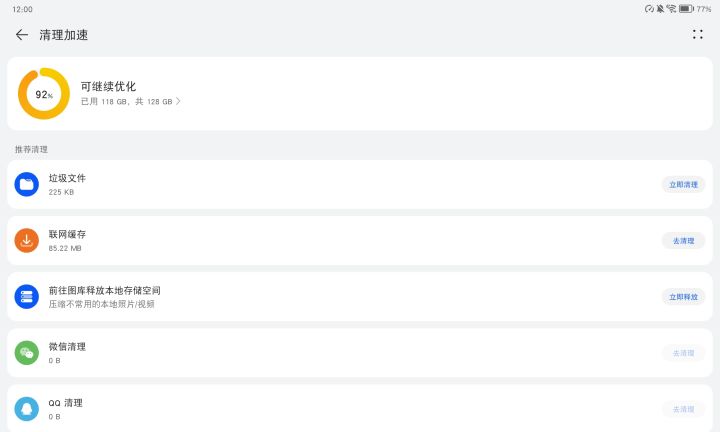Expand storage details chevron after 128 GB

[x=178, y=101]
